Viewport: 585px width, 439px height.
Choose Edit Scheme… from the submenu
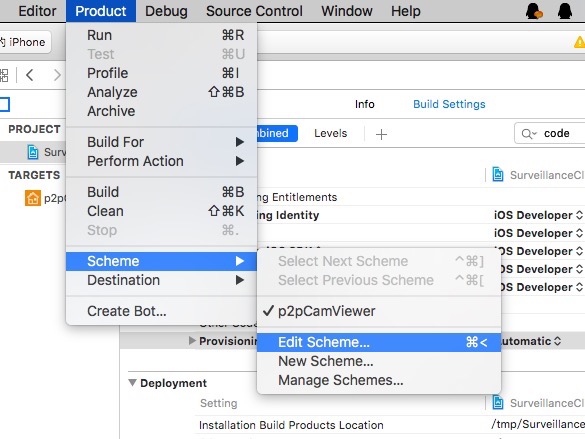[x=379, y=342]
